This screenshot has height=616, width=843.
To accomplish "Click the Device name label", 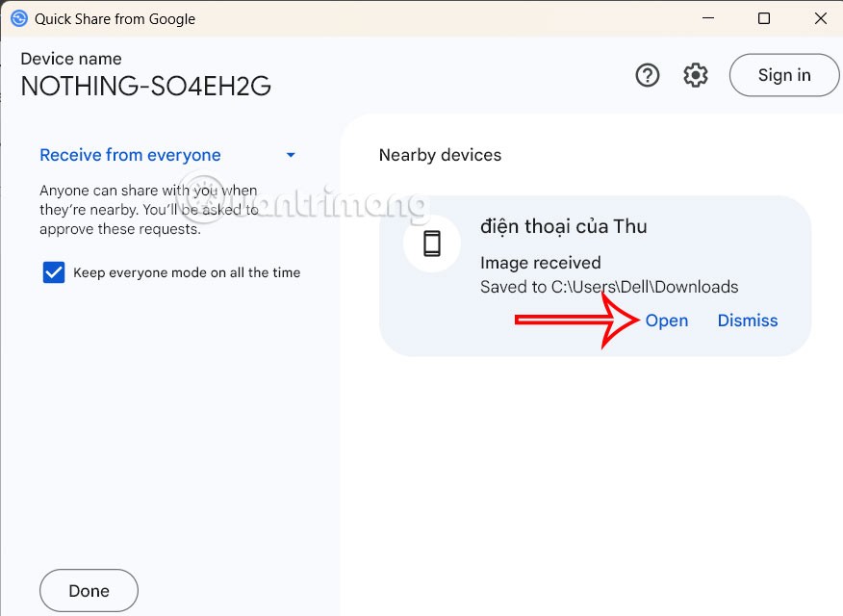I will 71,59.
